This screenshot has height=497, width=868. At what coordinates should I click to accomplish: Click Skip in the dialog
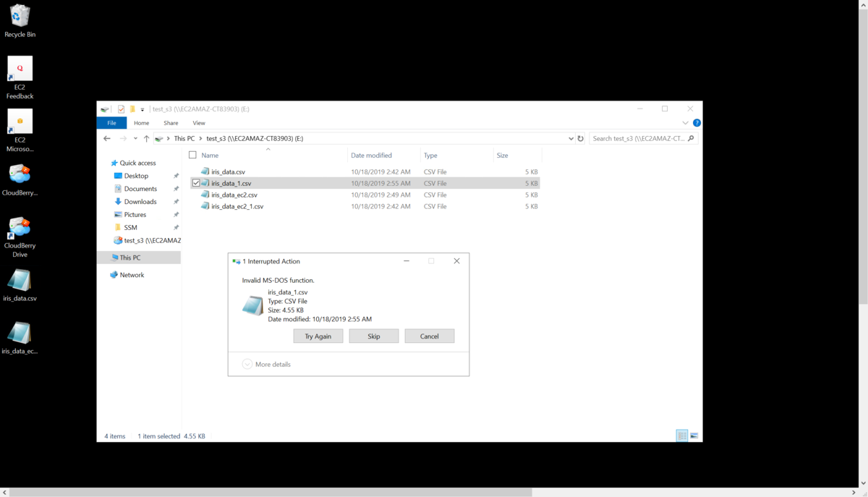[x=374, y=336]
